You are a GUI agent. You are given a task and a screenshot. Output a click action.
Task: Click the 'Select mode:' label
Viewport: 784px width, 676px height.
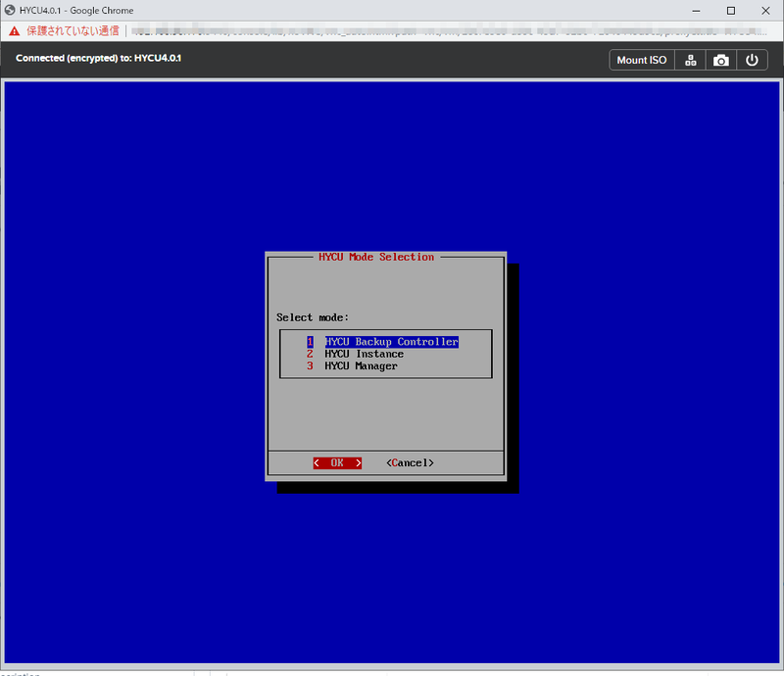pyautogui.click(x=313, y=317)
